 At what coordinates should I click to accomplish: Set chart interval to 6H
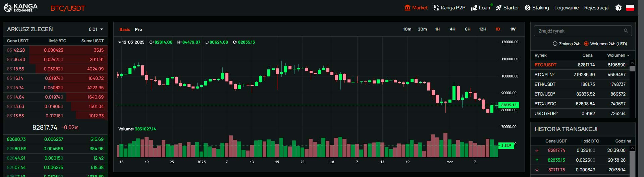[468, 29]
